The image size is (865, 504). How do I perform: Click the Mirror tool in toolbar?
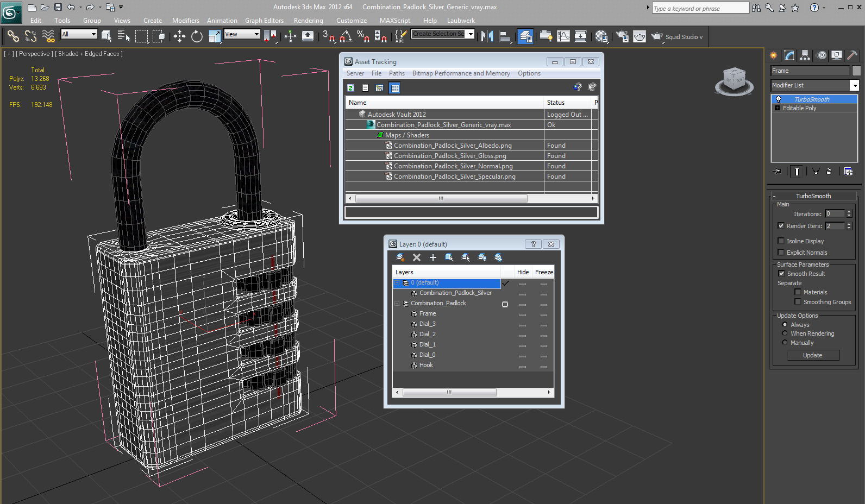487,36
